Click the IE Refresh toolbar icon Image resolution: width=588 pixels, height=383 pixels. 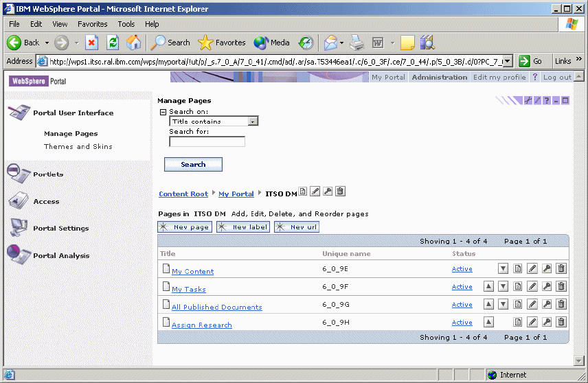[x=113, y=43]
